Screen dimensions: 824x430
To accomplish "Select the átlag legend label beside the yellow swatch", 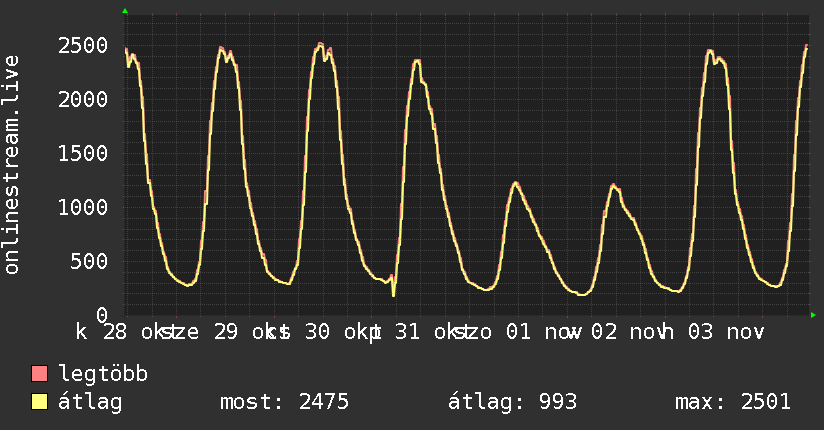I will [x=90, y=402].
